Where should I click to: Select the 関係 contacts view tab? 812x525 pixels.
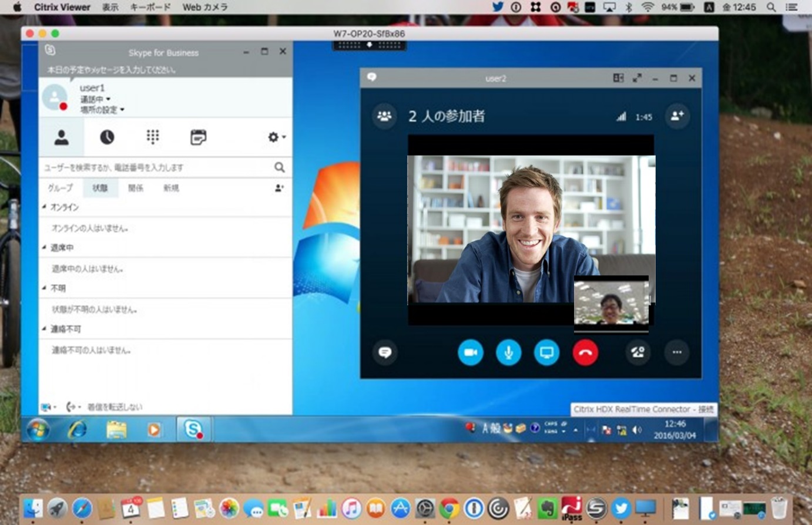tap(136, 188)
